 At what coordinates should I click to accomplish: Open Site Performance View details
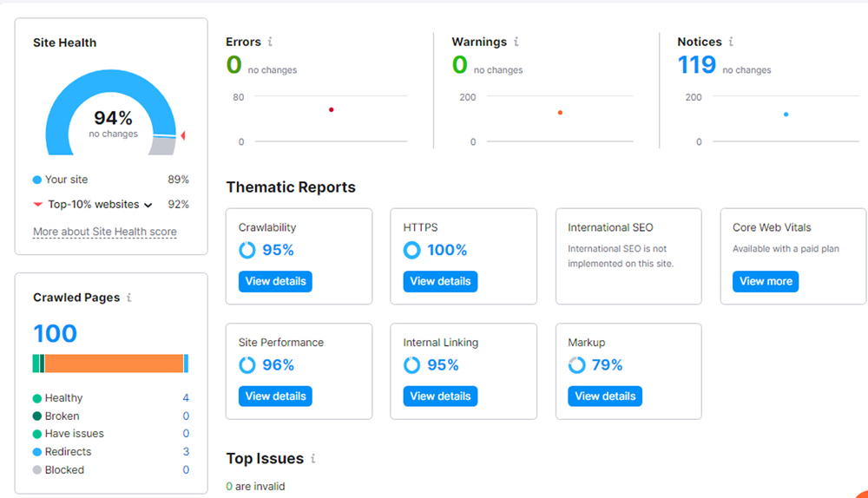click(275, 396)
